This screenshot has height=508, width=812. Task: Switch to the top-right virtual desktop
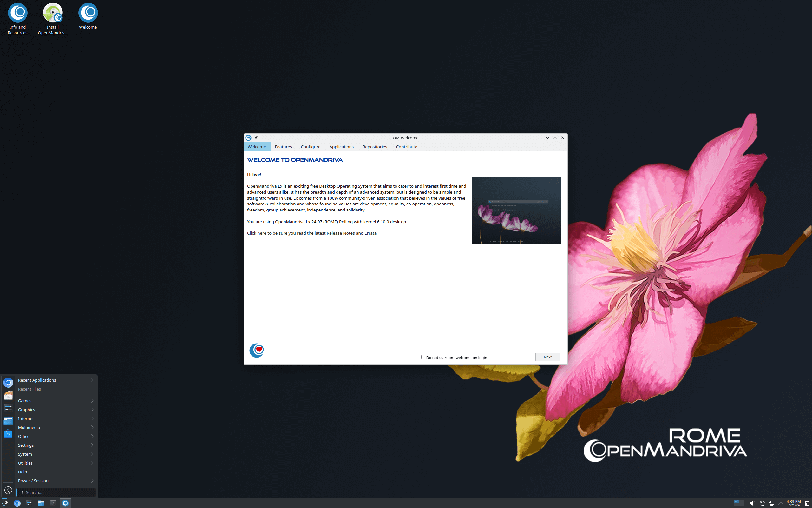click(741, 501)
